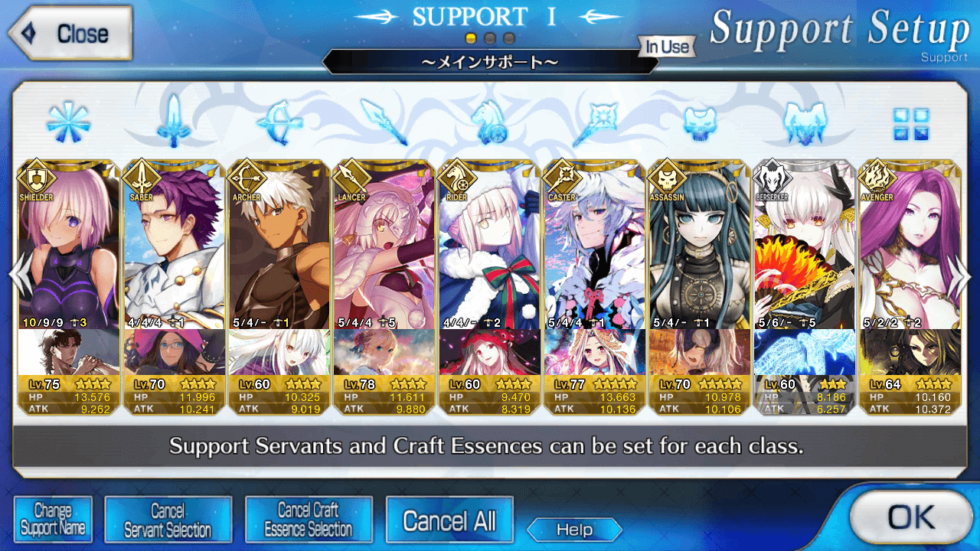980x551 pixels.
Task: Click Cancel Craft Essence Selection button
Action: [309, 520]
